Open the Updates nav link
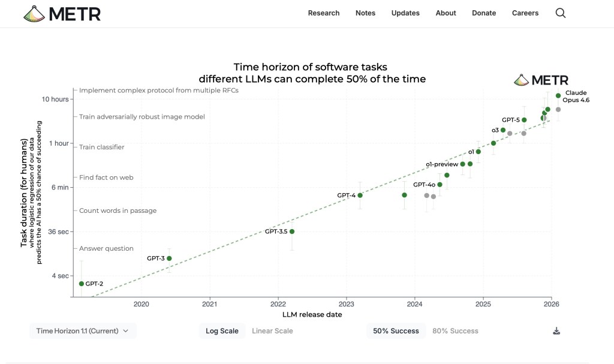Viewport: 614px width, 364px height. click(405, 13)
